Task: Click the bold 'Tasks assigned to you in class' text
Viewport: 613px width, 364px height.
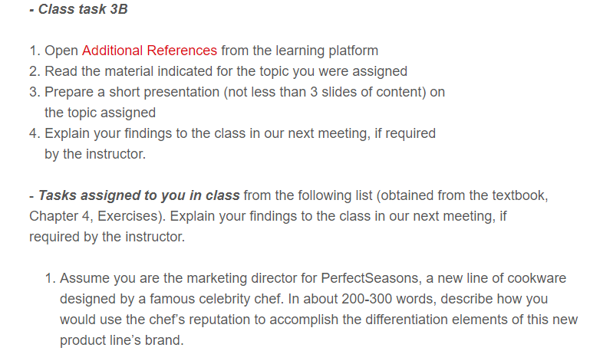Action: (139, 195)
